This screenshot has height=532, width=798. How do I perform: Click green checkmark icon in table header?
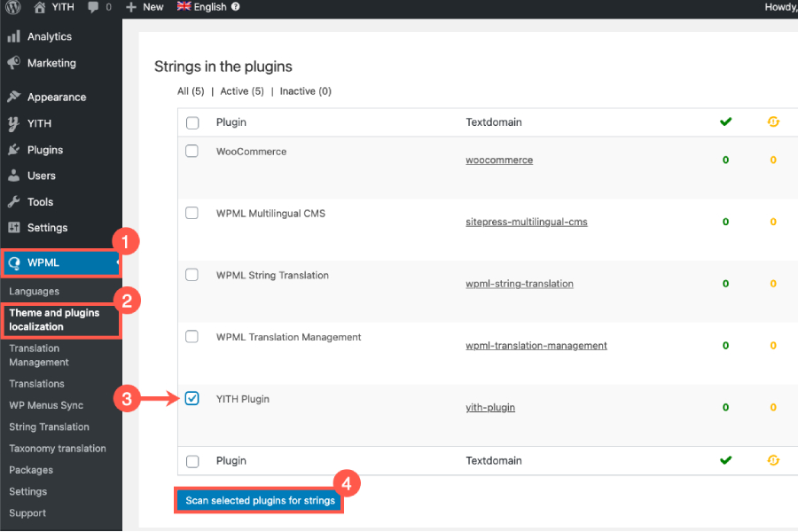pyautogui.click(x=725, y=121)
